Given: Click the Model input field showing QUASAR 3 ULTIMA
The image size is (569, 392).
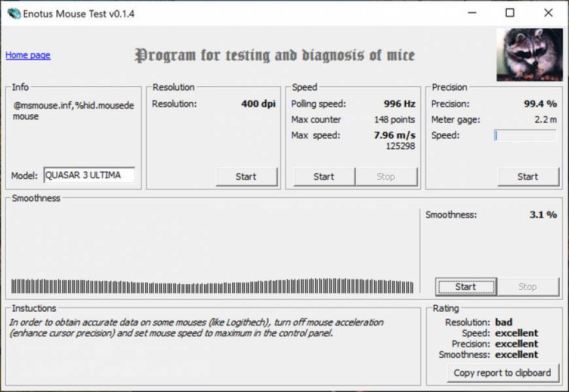Looking at the screenshot, I should tap(88, 175).
